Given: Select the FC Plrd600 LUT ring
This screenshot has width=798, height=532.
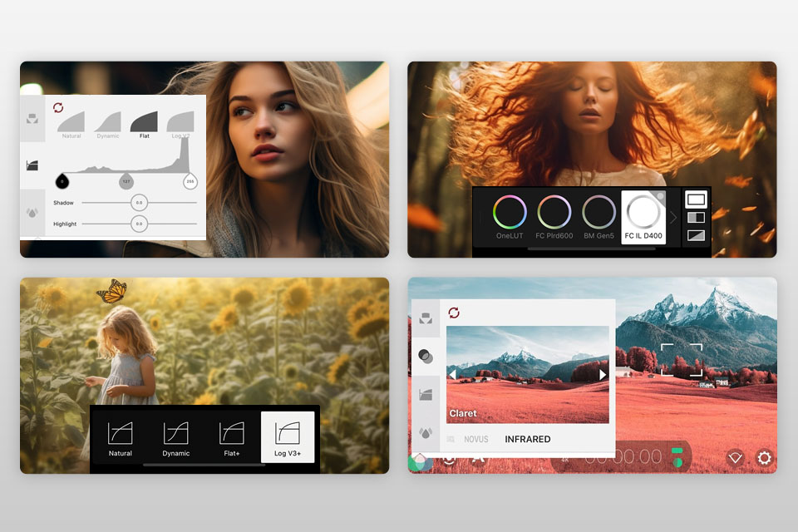Looking at the screenshot, I should point(554,218).
